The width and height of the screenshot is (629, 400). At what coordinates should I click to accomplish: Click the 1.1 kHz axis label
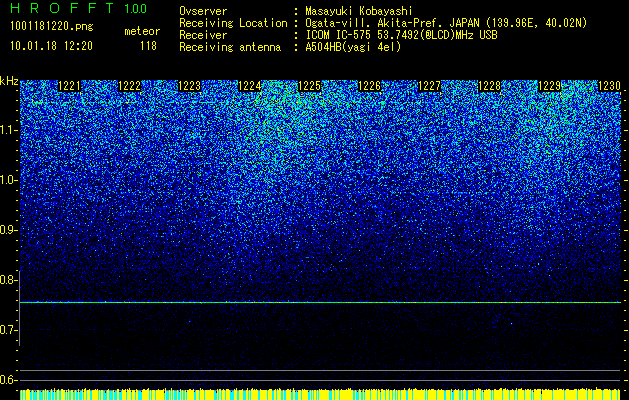click(x=8, y=130)
